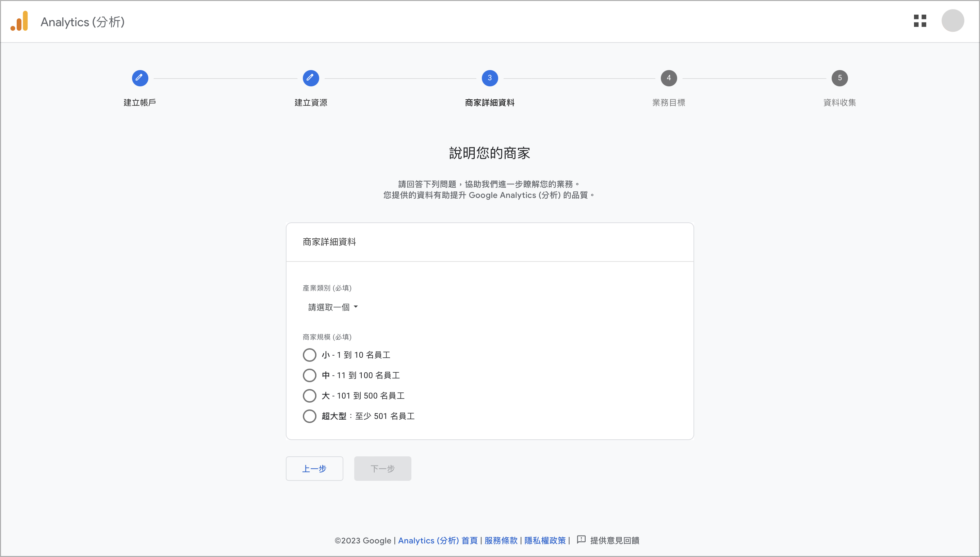Go to the 建立資源 step label
980x557 pixels.
(x=310, y=103)
